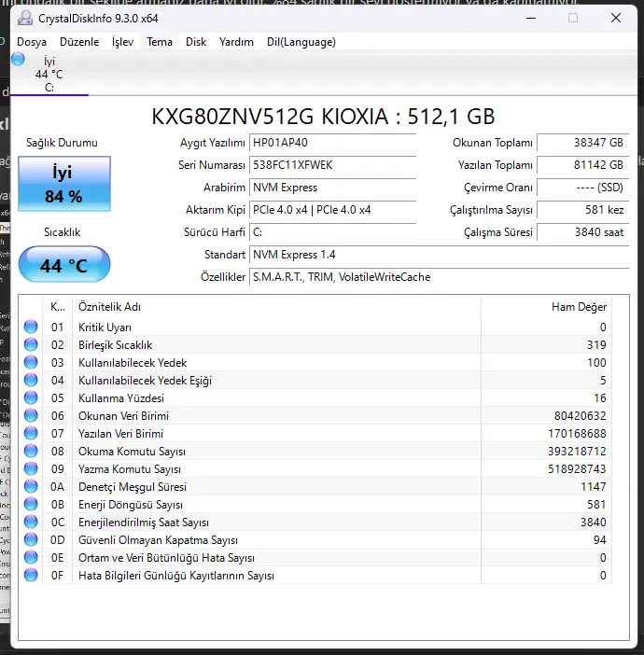Select the Hata Bilgileri Günlüğü Kayıtlarının Sayısı name
Screen dimensions: 644x655
pos(176,576)
